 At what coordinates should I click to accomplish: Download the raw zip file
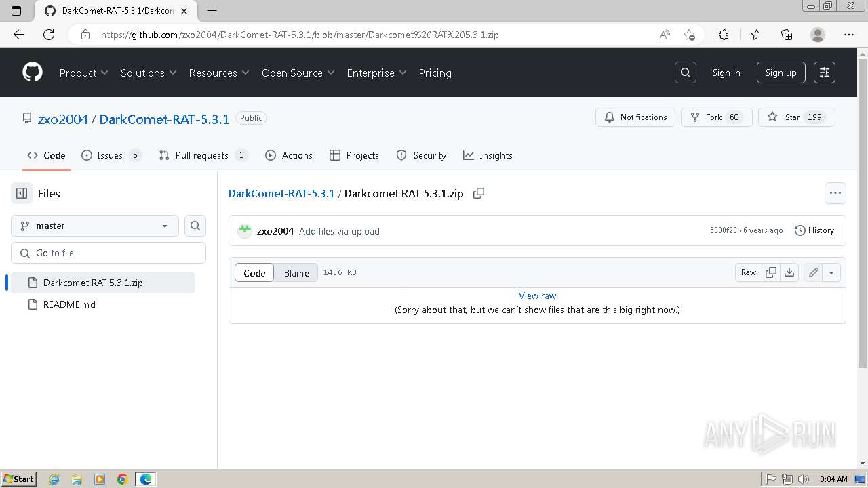tap(789, 272)
